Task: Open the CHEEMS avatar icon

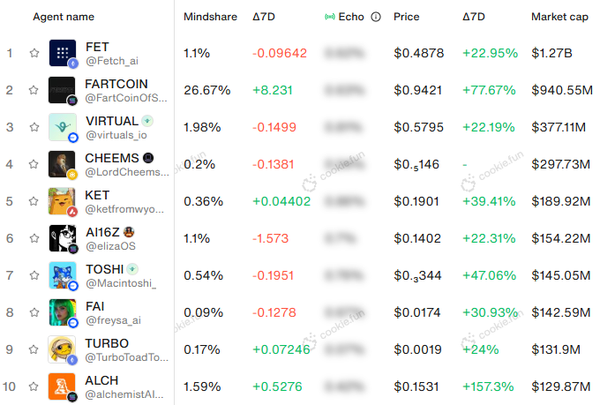Action: 63,164
